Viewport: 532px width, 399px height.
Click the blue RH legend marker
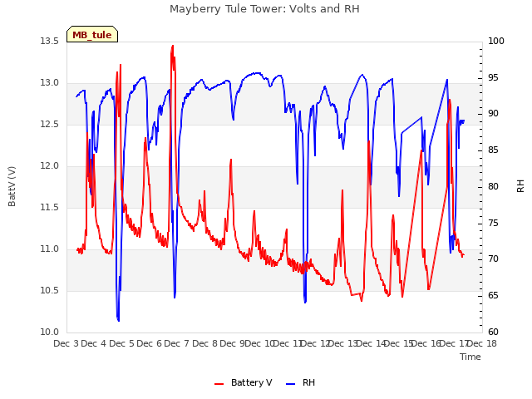point(290,384)
